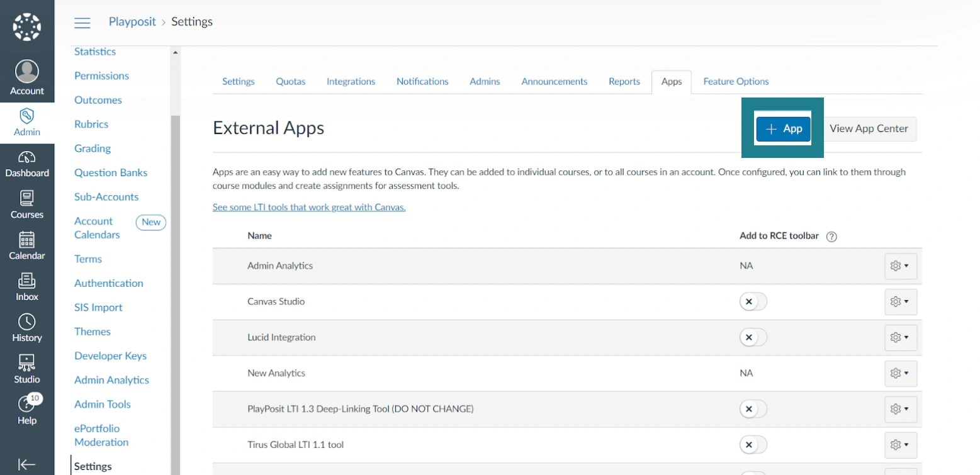Turn on RCE toolbar for PlayPosit LTI 1.3 tool
The width and height of the screenshot is (980, 475).
coord(753,410)
